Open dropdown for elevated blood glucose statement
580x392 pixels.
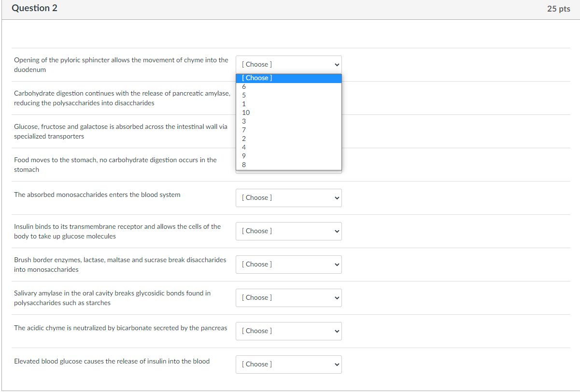pos(288,364)
